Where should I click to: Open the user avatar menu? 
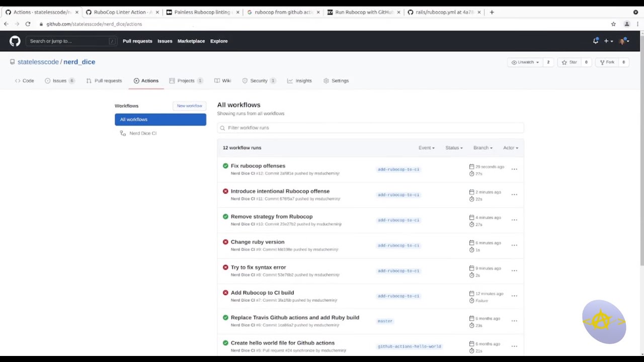coord(624,41)
